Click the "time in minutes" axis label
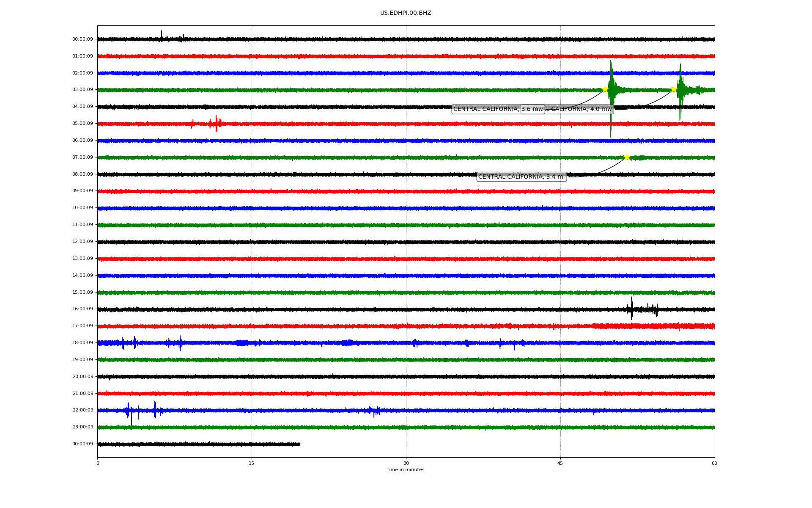The width and height of the screenshot is (812, 508). point(406,470)
